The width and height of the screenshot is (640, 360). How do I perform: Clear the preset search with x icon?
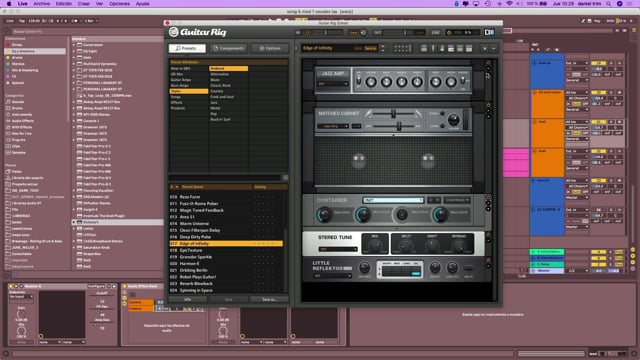tap(285, 178)
